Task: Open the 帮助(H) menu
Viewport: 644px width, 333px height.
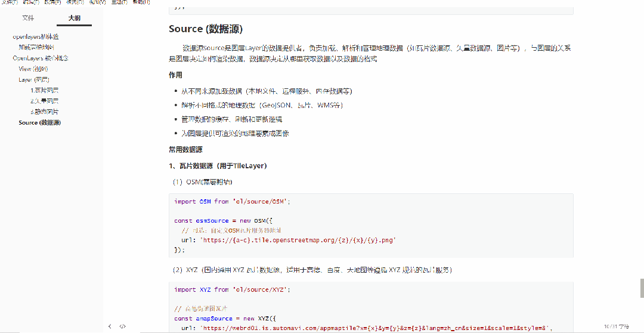Action: click(x=141, y=2)
